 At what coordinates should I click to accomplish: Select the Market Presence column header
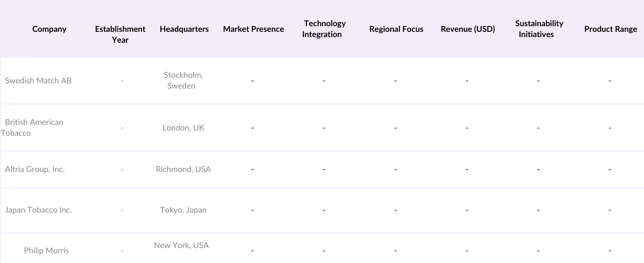coord(253,29)
